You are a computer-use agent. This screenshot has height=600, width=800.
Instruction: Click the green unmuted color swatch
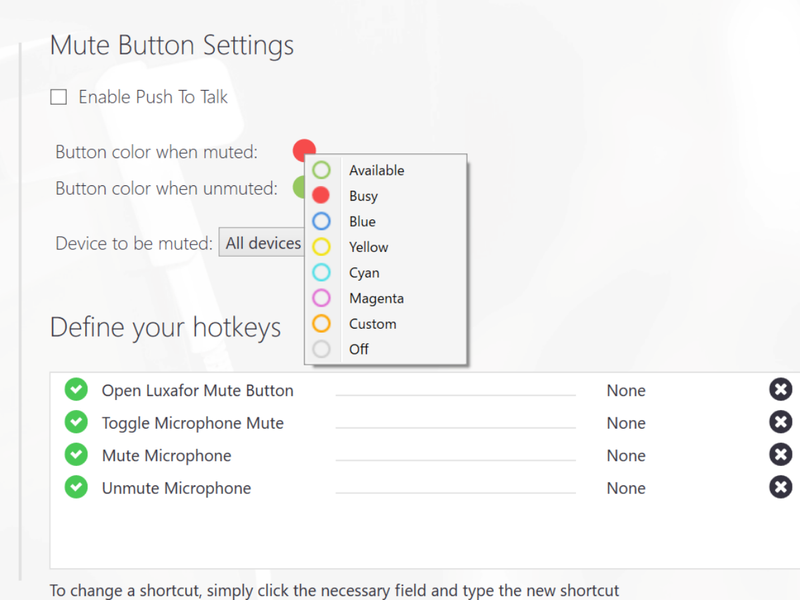coord(299,187)
